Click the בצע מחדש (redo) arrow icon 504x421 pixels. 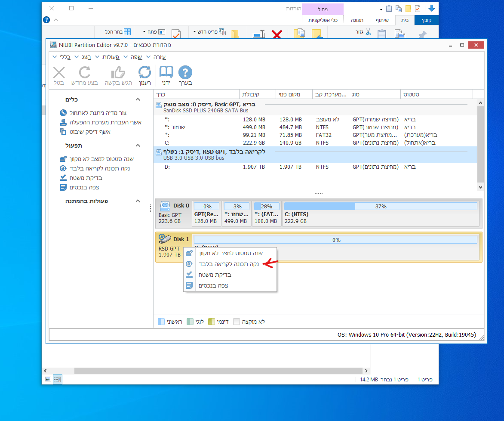click(x=85, y=72)
